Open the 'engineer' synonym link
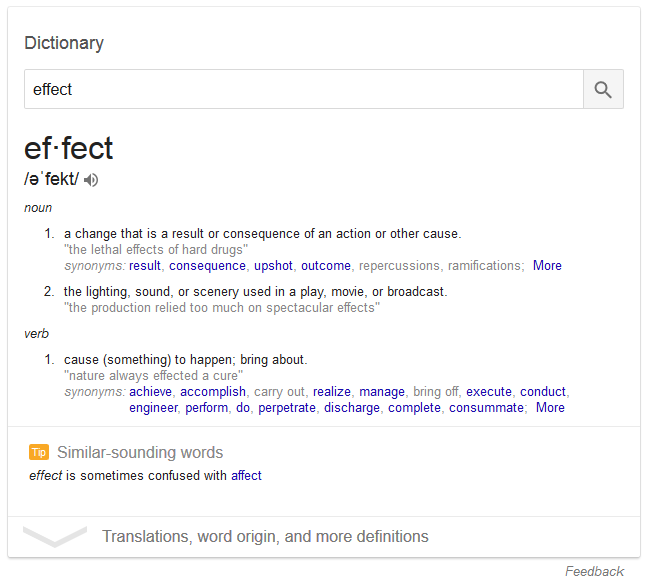 pyautogui.click(x=153, y=408)
